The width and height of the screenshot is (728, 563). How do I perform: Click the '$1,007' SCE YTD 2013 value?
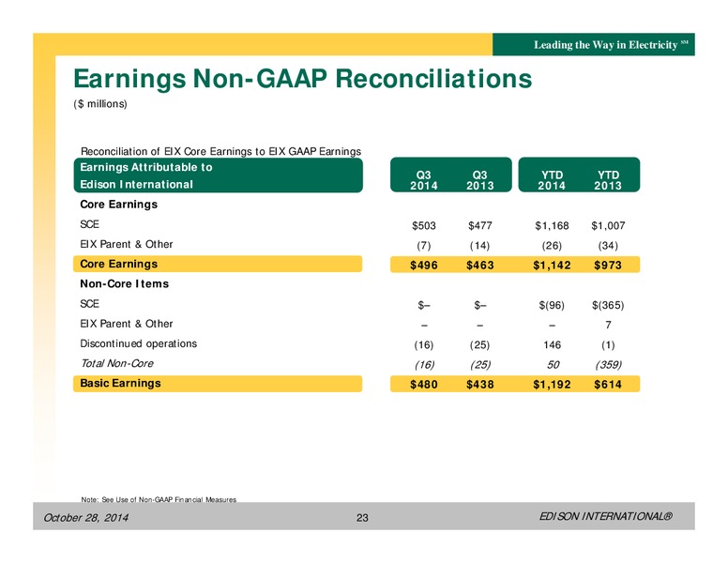(x=608, y=226)
